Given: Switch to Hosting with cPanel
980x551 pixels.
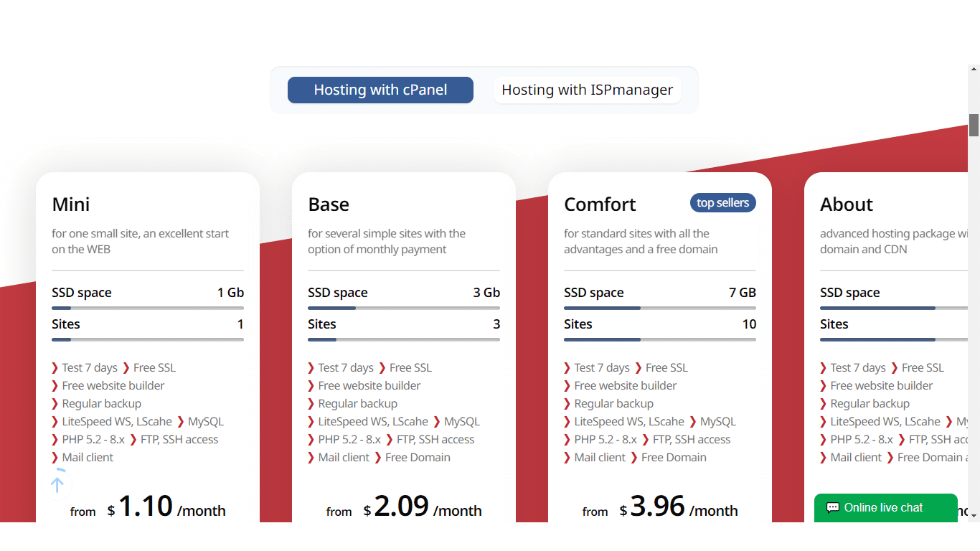Looking at the screenshot, I should click(380, 90).
